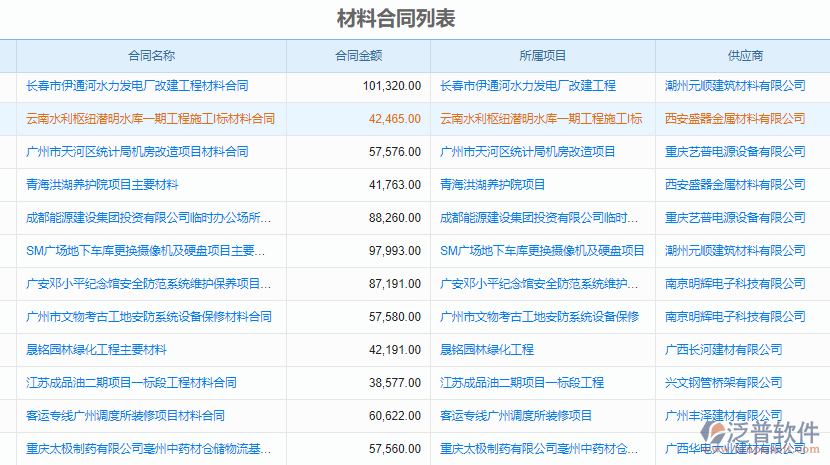Open supplier 西安盛器金属材料有限公司 in 青海洪湖 row
The image size is (830, 465).
point(735,185)
